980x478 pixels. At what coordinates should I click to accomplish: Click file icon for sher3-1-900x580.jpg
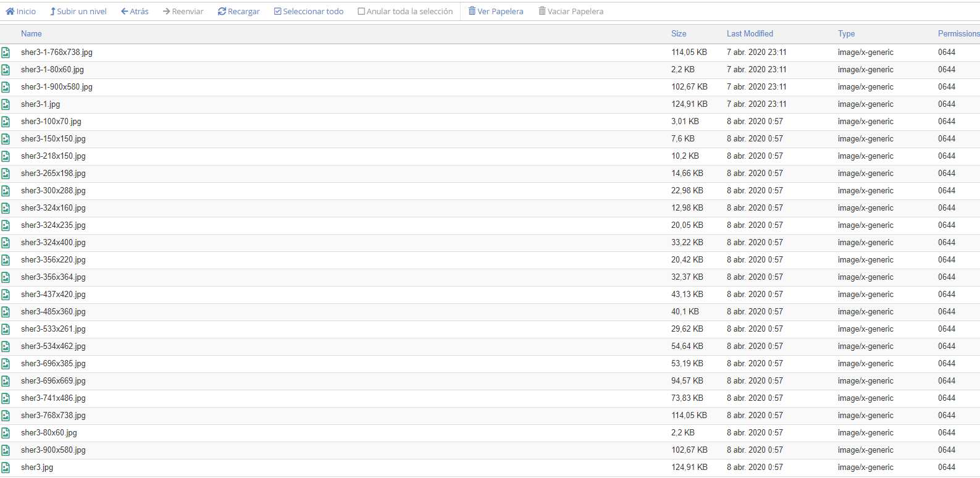point(6,87)
